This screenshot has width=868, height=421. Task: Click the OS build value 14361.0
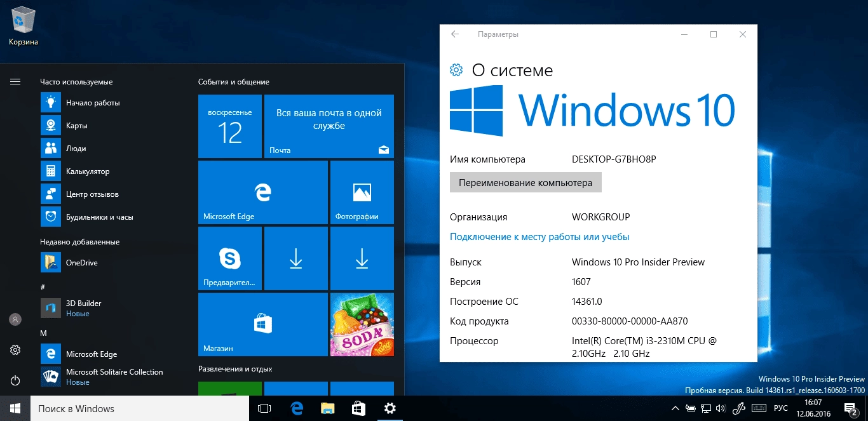tap(587, 302)
